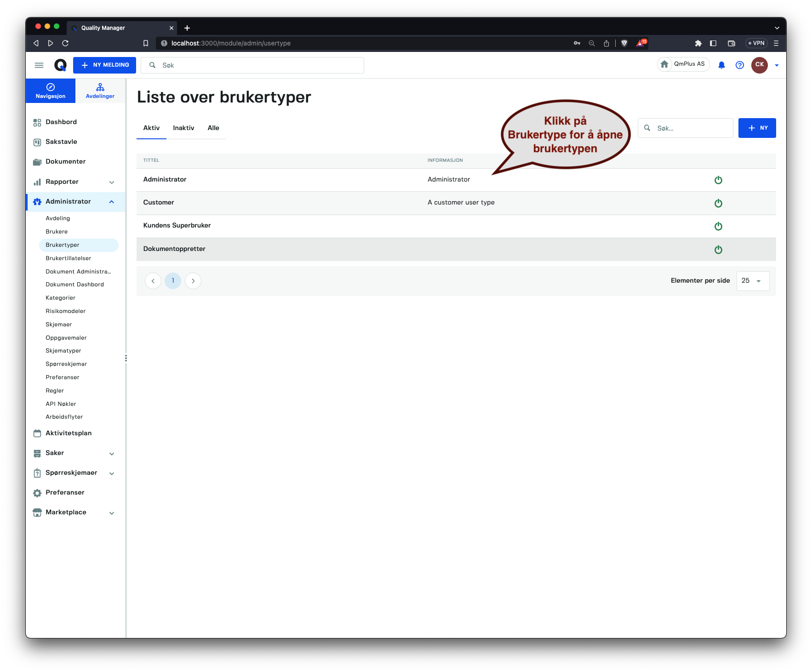Viewport: 812px width, 672px height.
Task: Open the help question mark icon
Action: point(739,65)
